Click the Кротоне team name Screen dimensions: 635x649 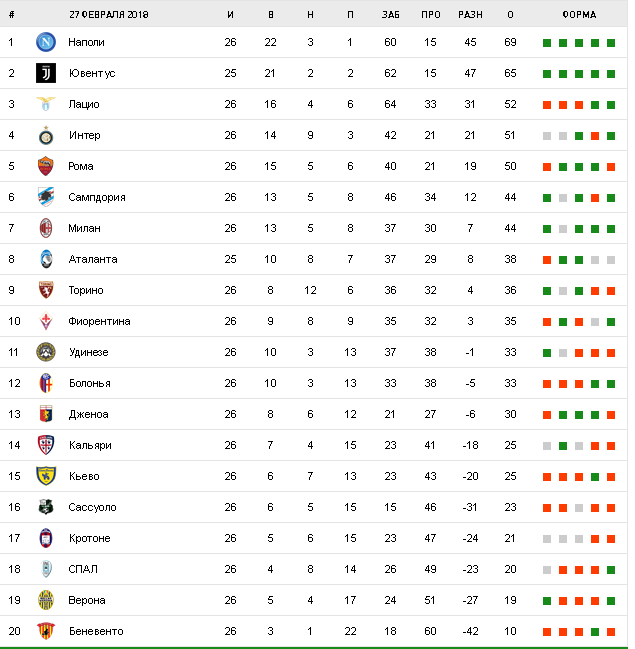[x=89, y=538]
